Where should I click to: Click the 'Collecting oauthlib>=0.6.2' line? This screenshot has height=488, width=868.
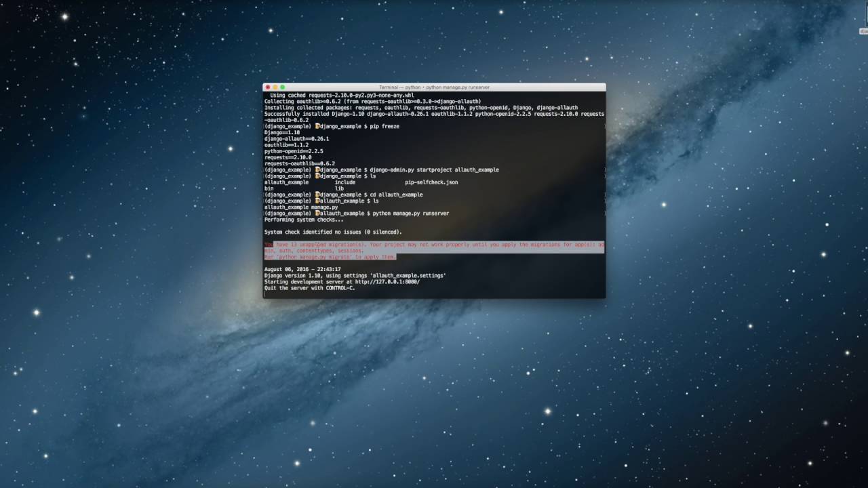[372, 101]
